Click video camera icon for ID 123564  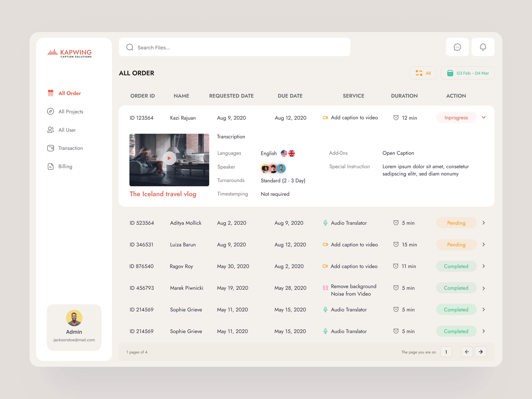click(325, 118)
